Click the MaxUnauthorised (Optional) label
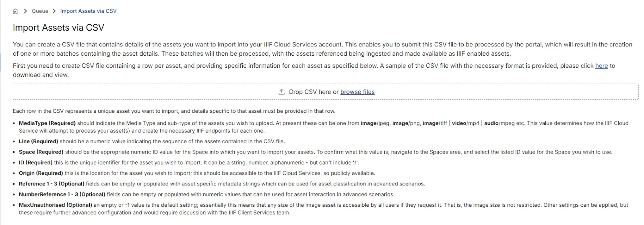Screen dimensions: 644x225 pyautogui.click(x=56, y=205)
